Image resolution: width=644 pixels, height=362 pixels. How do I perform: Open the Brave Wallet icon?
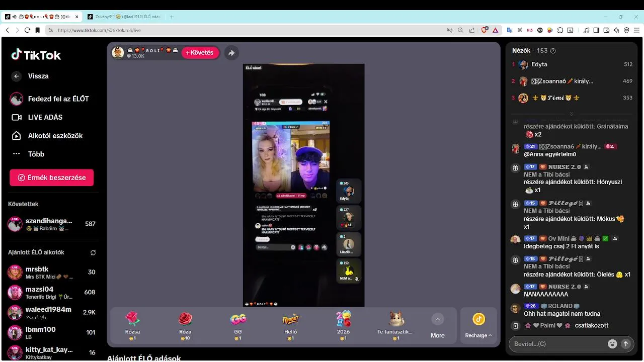pos(606,30)
